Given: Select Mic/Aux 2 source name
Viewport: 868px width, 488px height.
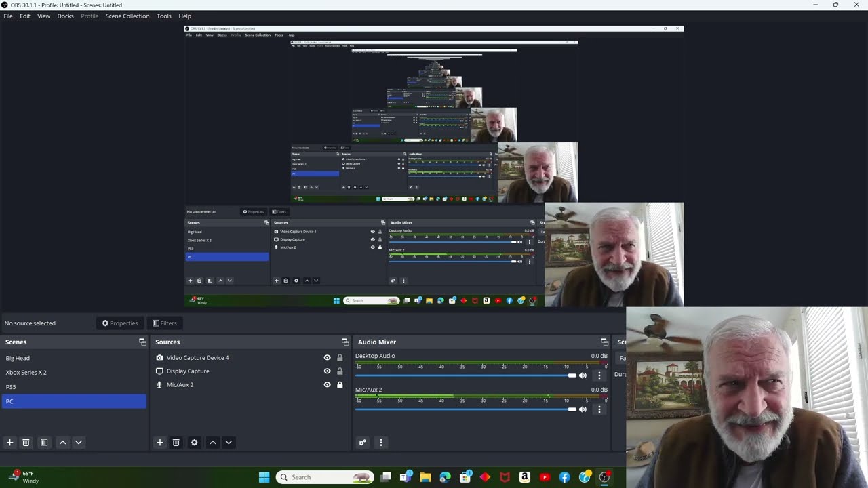Looking at the screenshot, I should coord(180,385).
